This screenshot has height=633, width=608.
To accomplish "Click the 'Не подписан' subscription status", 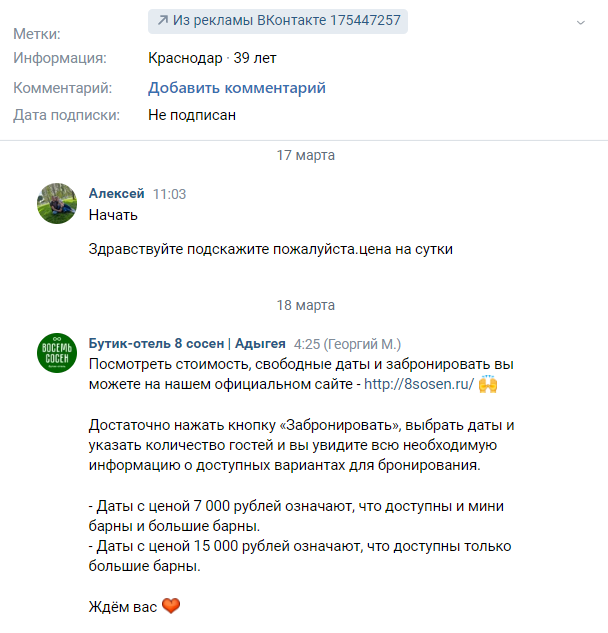I will (192, 115).
